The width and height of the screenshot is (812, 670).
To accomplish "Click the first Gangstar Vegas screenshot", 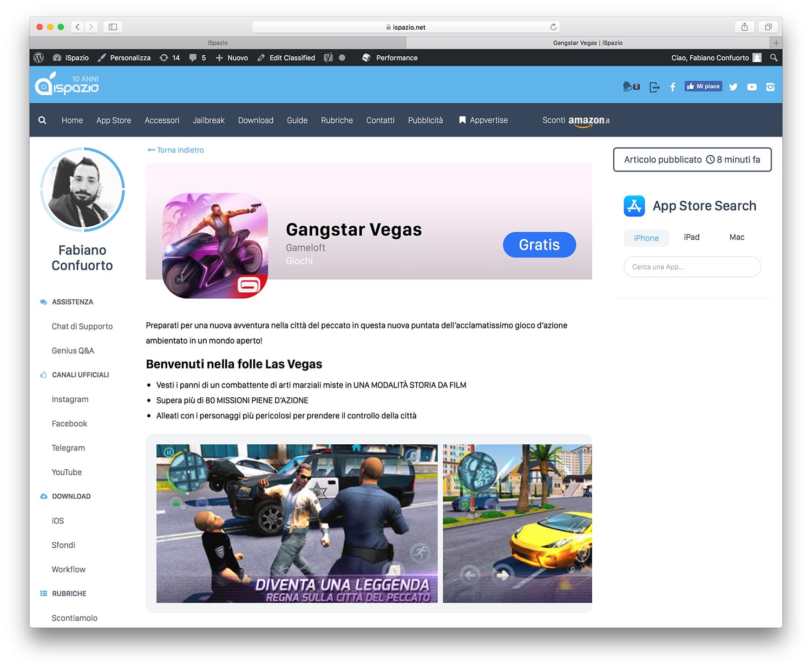I will click(297, 523).
